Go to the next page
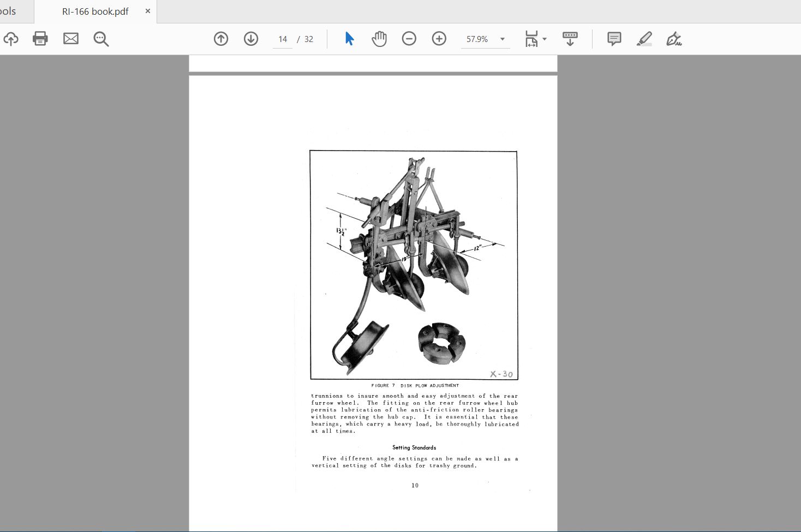The height and width of the screenshot is (532, 801). click(250, 39)
